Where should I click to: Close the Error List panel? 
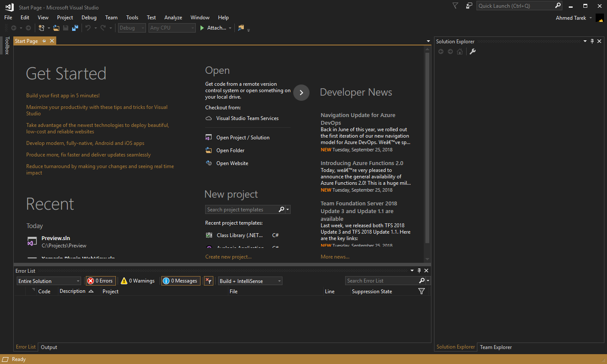[426, 271]
